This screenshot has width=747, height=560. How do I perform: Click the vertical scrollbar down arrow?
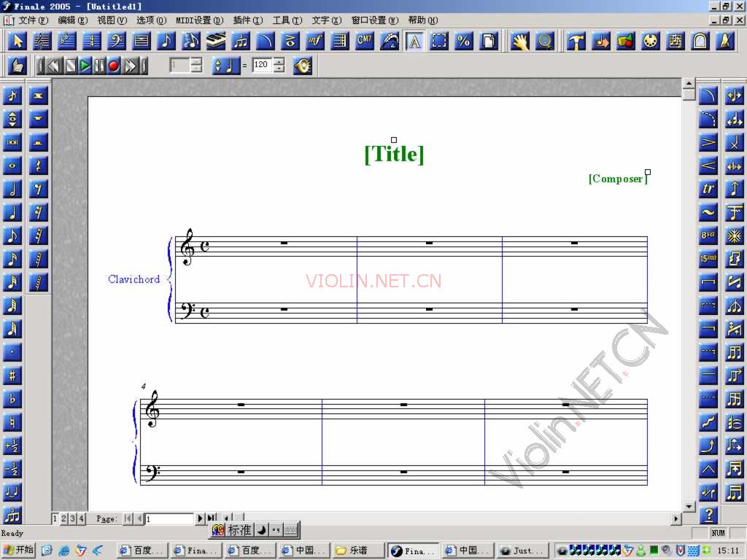689,506
